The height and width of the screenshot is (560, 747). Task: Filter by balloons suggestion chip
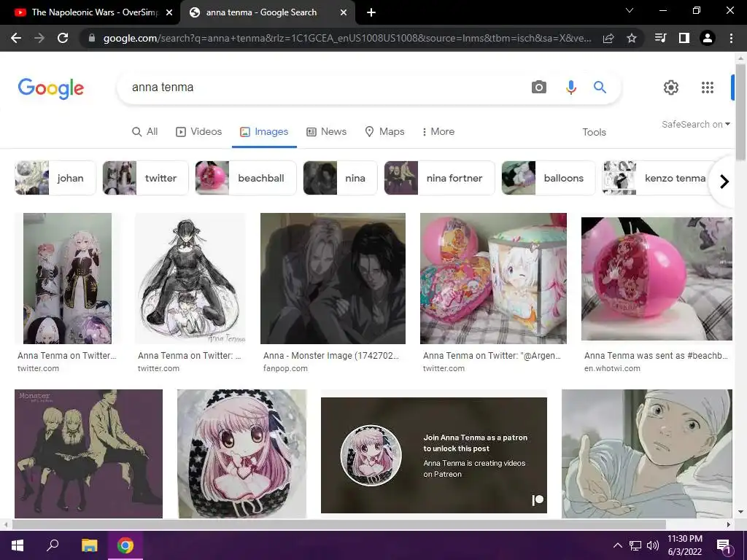[x=548, y=178]
